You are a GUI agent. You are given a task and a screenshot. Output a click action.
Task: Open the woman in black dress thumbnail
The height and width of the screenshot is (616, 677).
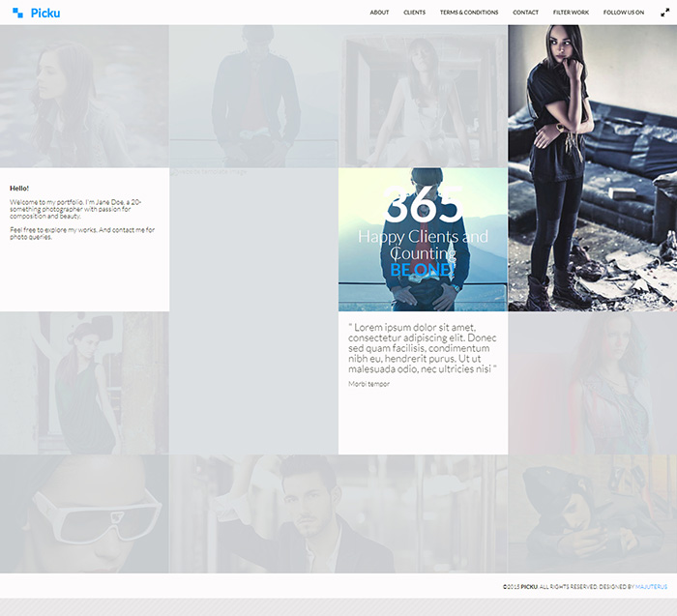[84, 383]
